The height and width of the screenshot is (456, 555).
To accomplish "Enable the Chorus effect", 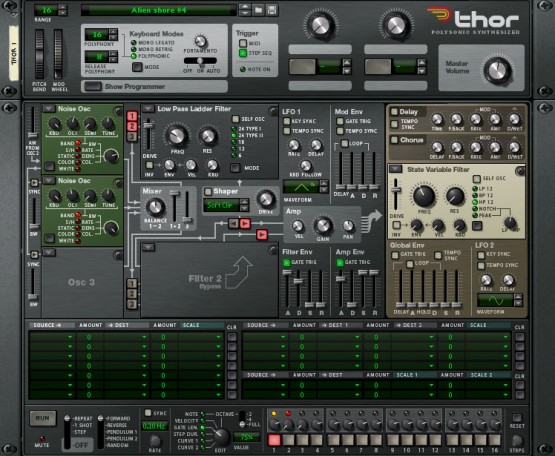I will (394, 140).
